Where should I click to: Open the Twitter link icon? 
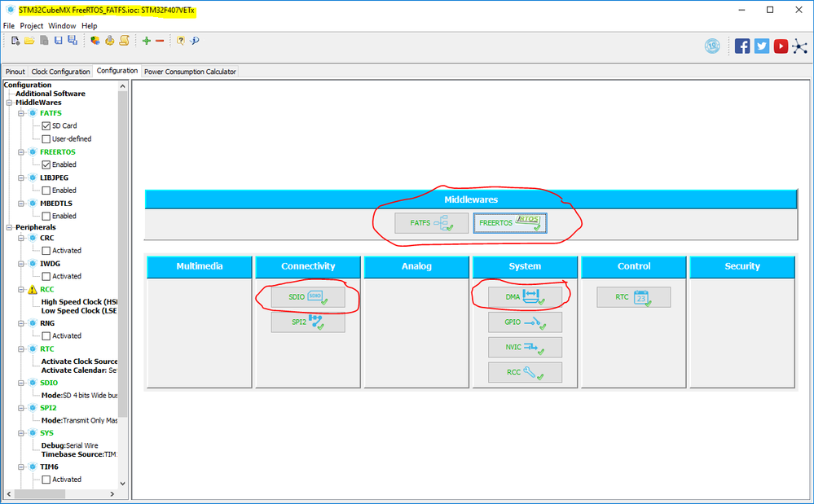pos(762,46)
